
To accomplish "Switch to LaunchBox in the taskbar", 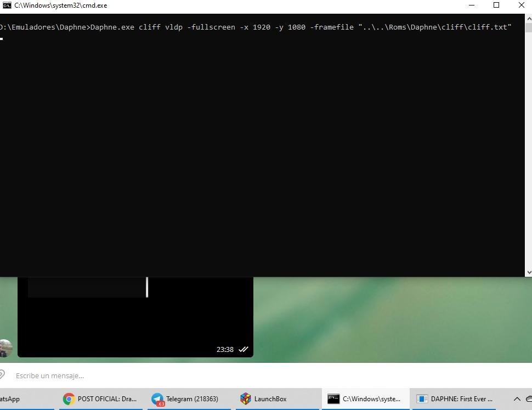I will click(x=277, y=399).
